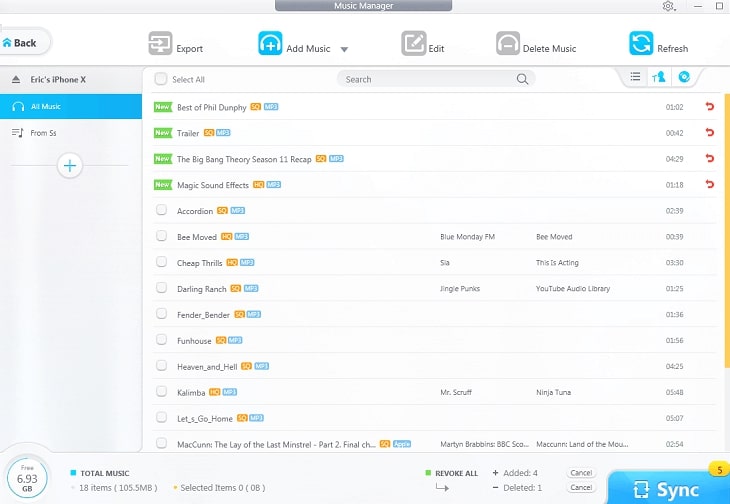Viewport: 730px width, 504px height.
Task: Cancel the Added 4 changes
Action: (x=581, y=473)
